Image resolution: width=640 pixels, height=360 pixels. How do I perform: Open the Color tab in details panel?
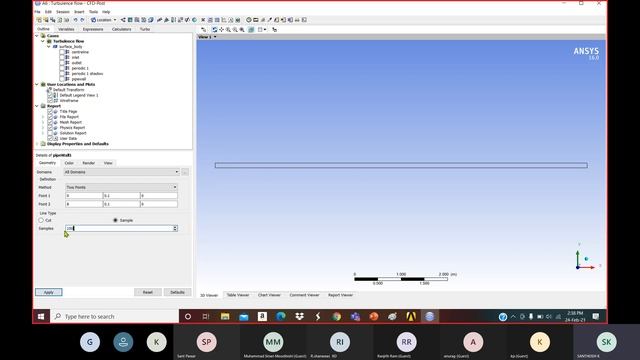(69, 163)
